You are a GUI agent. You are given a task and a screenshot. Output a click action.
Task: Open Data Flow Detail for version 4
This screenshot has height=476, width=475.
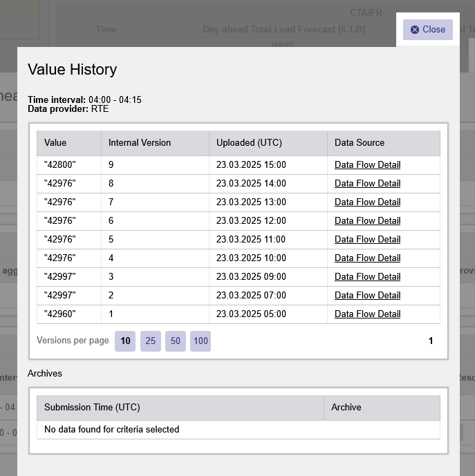point(367,258)
